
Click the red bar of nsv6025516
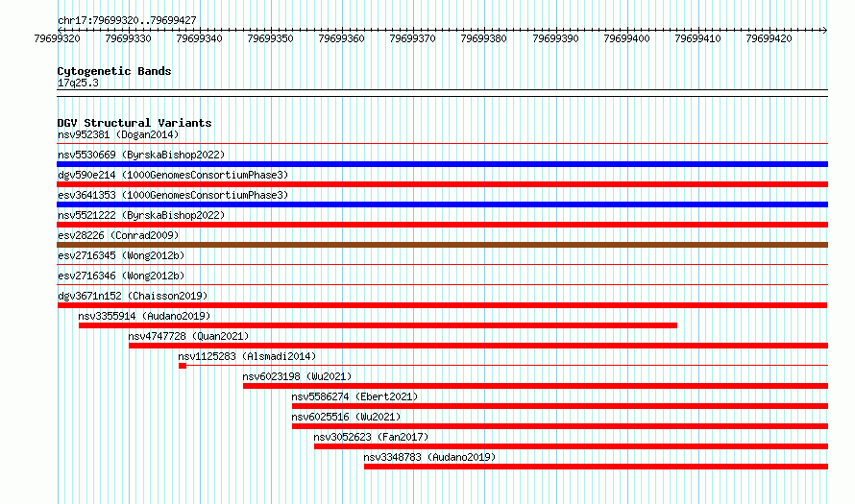coord(560,426)
